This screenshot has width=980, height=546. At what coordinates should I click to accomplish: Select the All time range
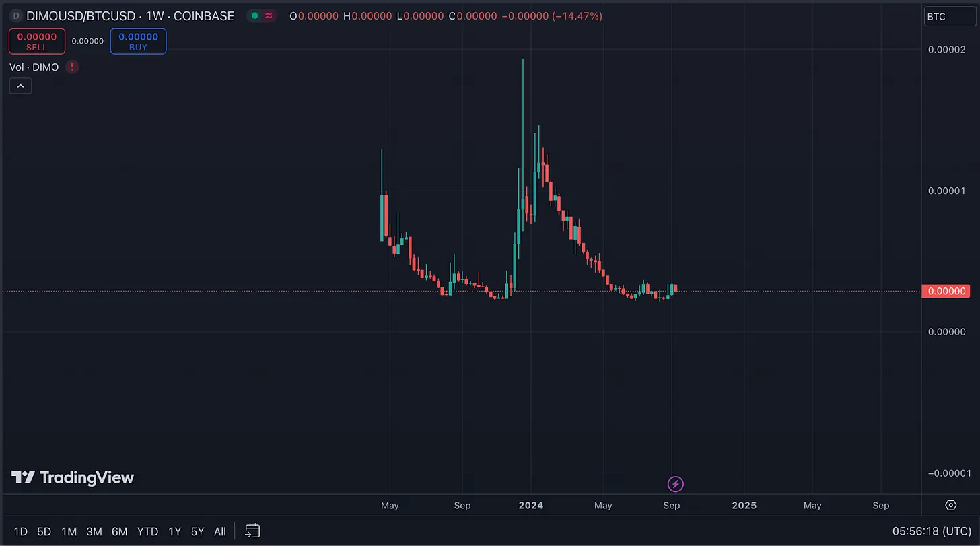(220, 532)
